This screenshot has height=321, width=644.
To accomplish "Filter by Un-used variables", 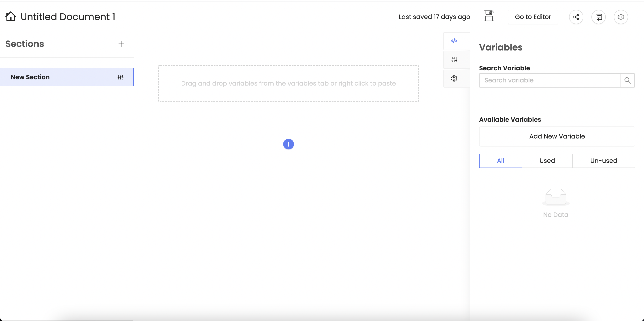I will tap(604, 161).
